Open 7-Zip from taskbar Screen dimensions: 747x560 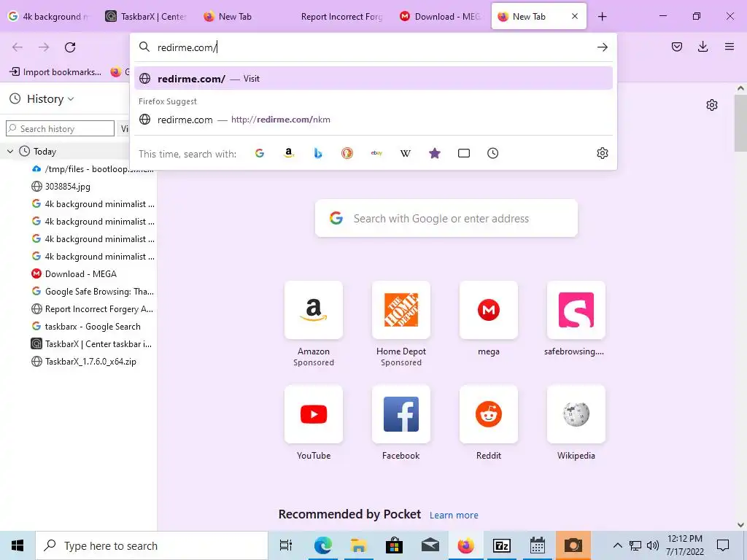(x=502, y=545)
